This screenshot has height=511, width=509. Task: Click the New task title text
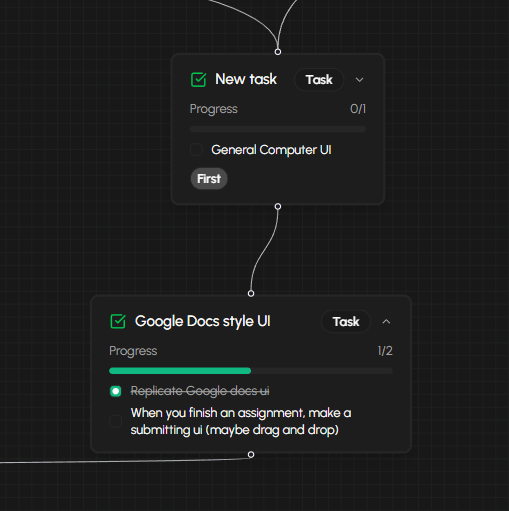click(246, 79)
